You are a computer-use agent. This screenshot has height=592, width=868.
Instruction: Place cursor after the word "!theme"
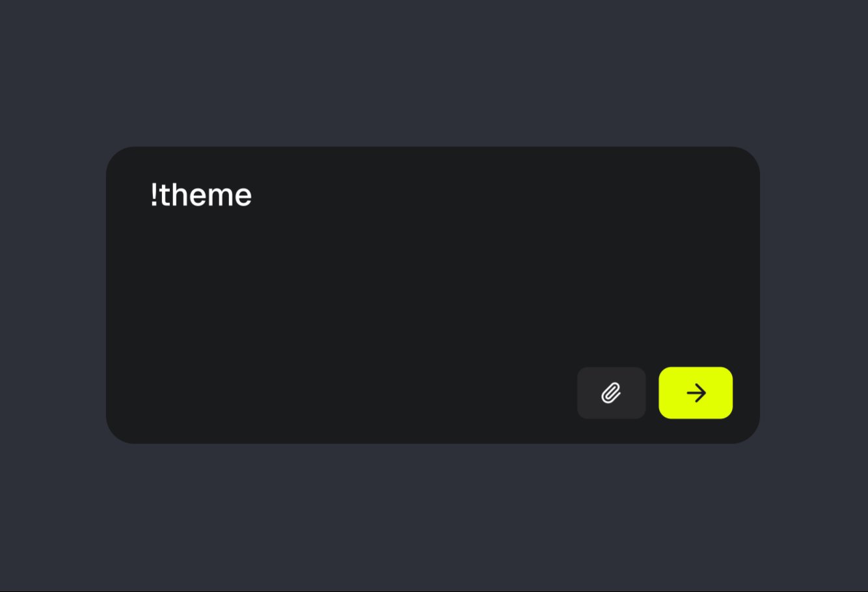tap(253, 195)
